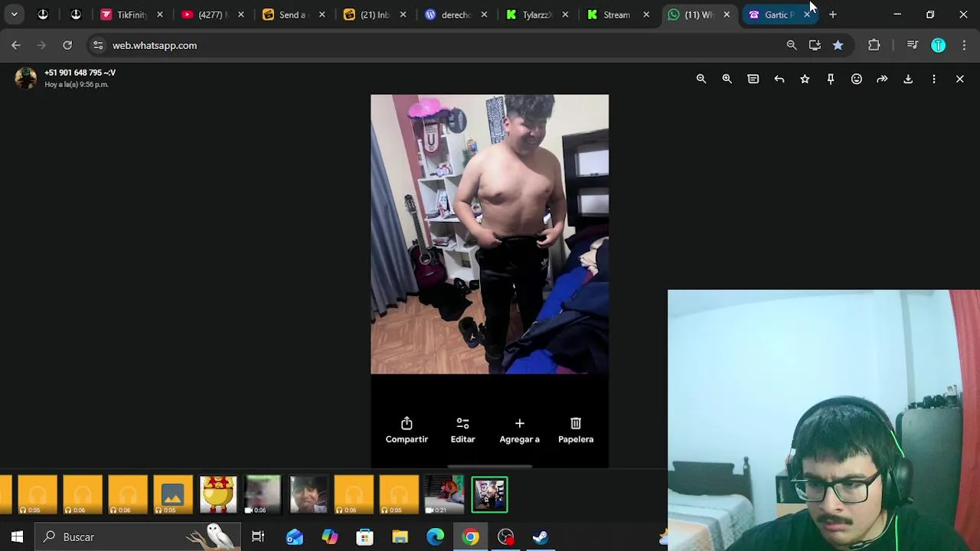Pin this media message

(x=831, y=79)
